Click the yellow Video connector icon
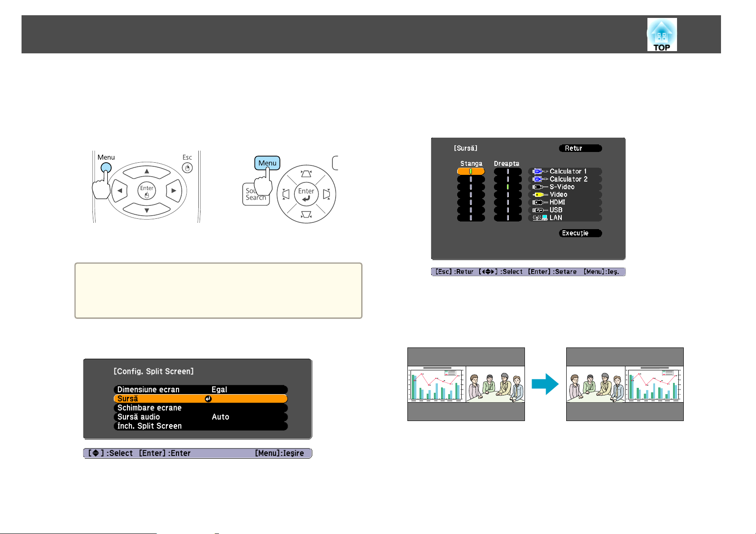The width and height of the screenshot is (756, 534). [540, 195]
